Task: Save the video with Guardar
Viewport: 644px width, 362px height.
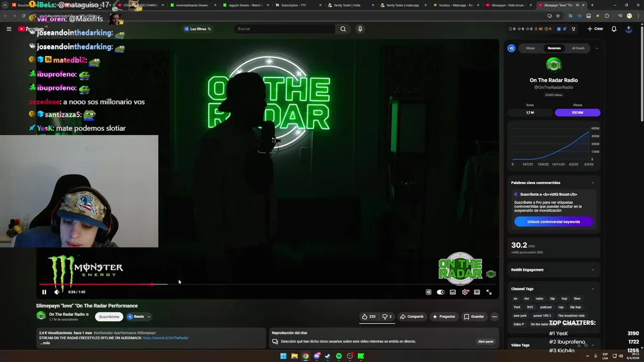Action: tap(474, 317)
